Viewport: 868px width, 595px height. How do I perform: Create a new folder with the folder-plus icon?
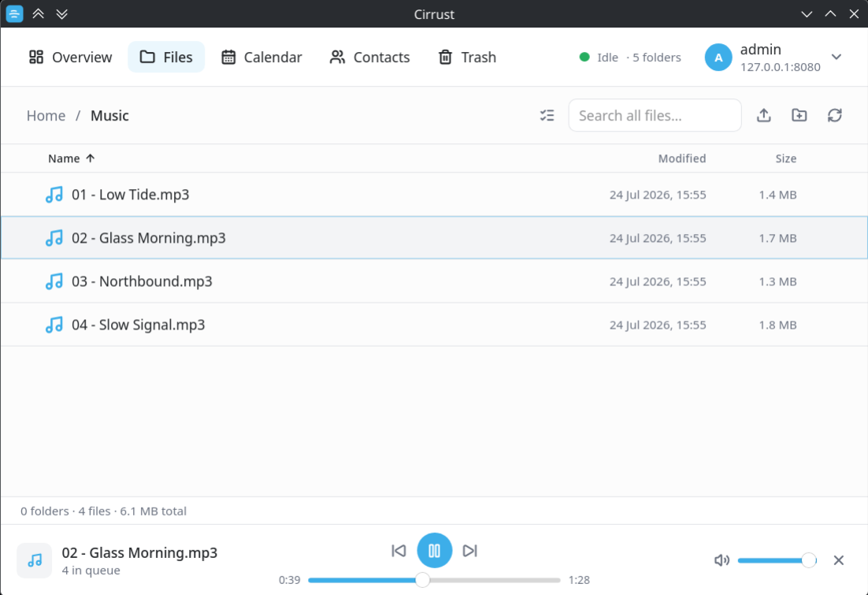[799, 115]
